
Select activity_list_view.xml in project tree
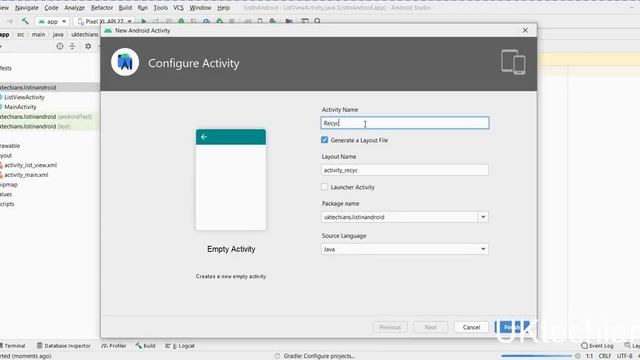pyautogui.click(x=30, y=165)
